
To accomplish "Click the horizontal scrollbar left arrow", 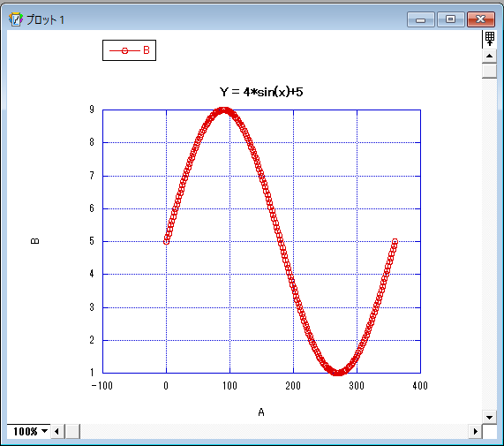I will coord(57,431).
